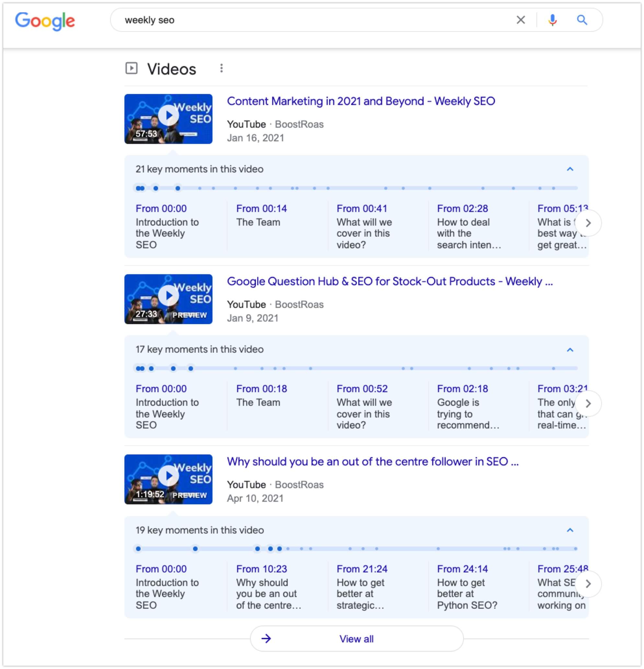The image size is (644, 669).
Task: Click the View all videos button
Action: click(357, 639)
